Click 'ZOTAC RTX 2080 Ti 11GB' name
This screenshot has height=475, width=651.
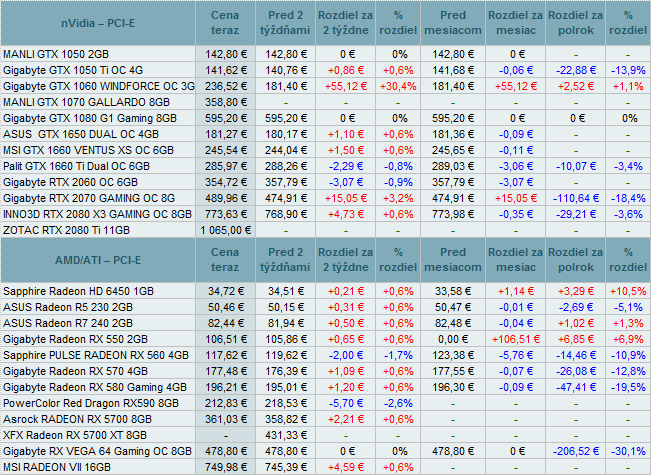(66, 230)
